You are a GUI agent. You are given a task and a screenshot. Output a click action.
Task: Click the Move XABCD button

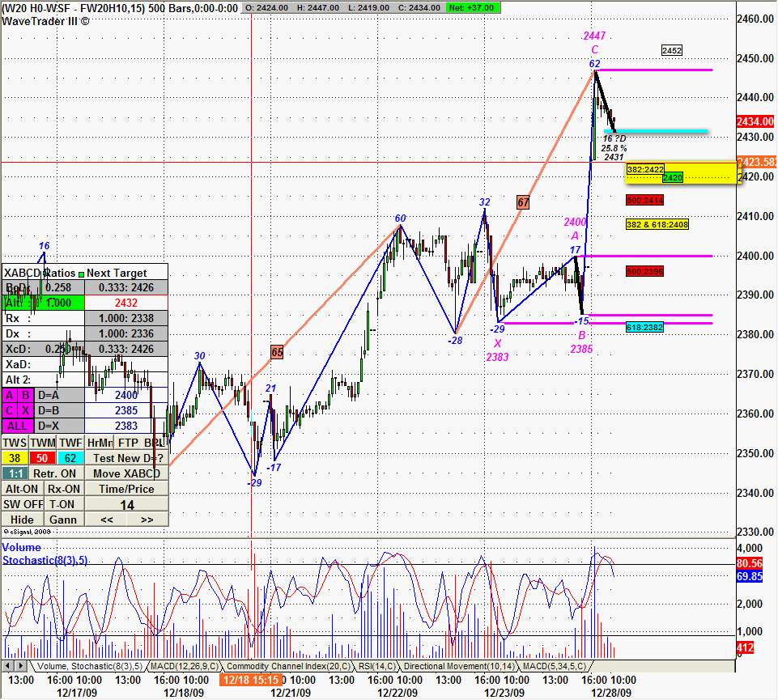tap(128, 473)
